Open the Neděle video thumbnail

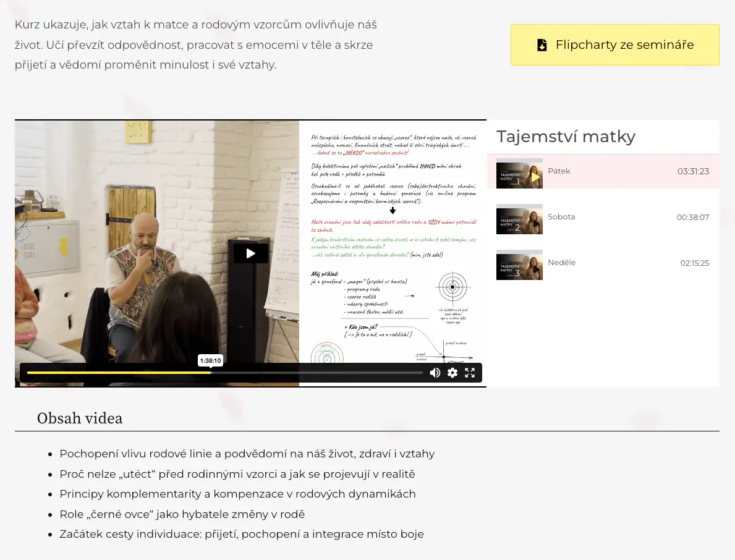tap(519, 265)
